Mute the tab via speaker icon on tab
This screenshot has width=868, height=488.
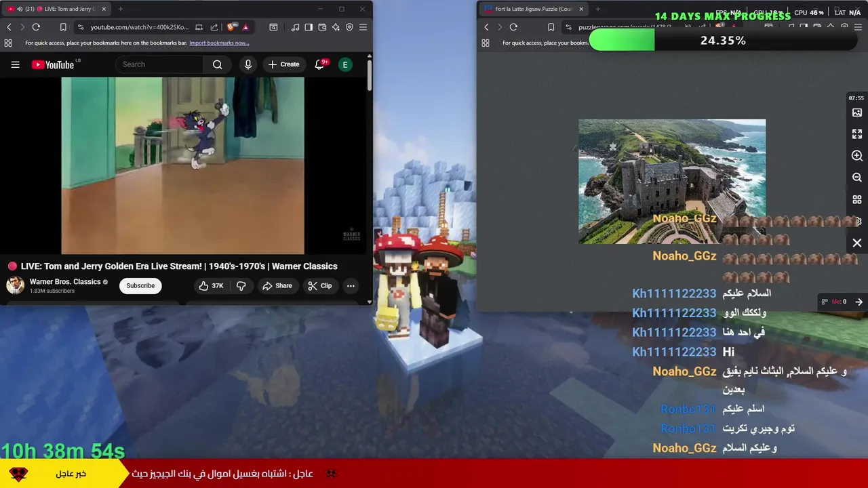(18, 9)
